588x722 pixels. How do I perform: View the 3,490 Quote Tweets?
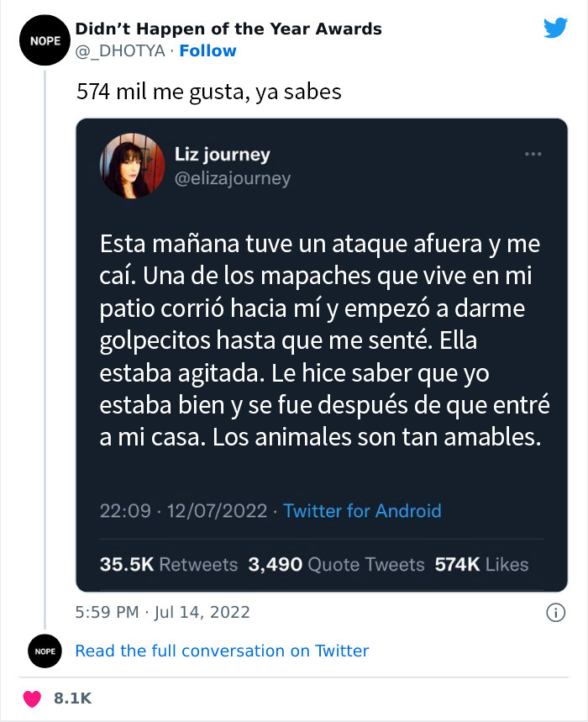tap(336, 565)
